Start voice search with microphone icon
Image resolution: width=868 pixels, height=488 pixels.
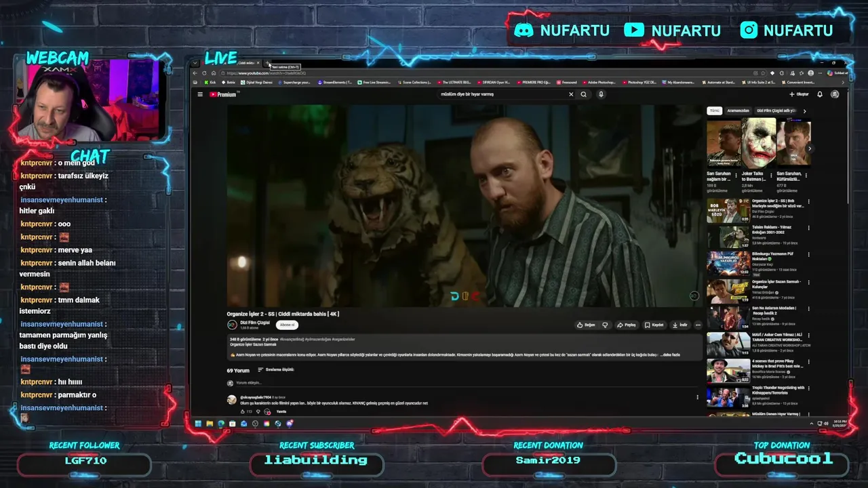tap(601, 94)
